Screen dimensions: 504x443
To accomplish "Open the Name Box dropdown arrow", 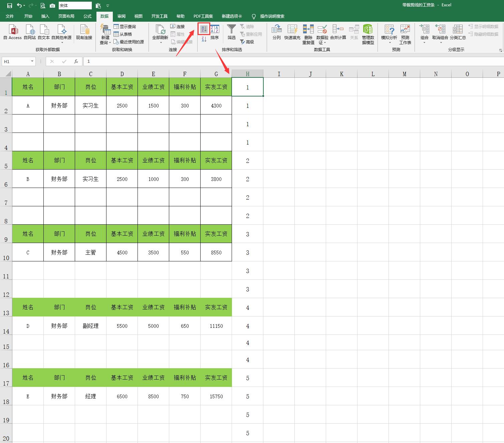I will click(32, 61).
